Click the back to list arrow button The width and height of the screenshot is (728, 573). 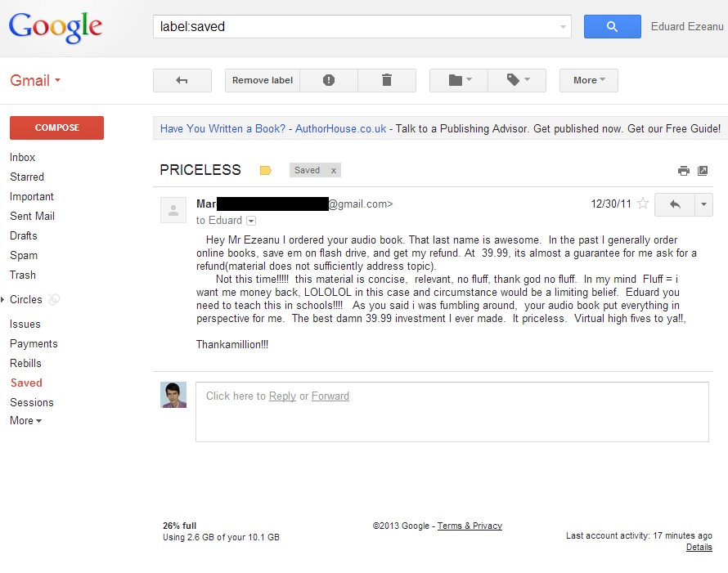click(182, 80)
